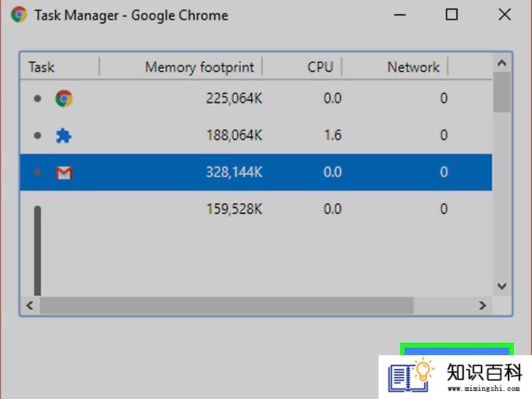532x399 pixels.
Task: Click the Chrome logo in title bar
Action: [x=19, y=15]
